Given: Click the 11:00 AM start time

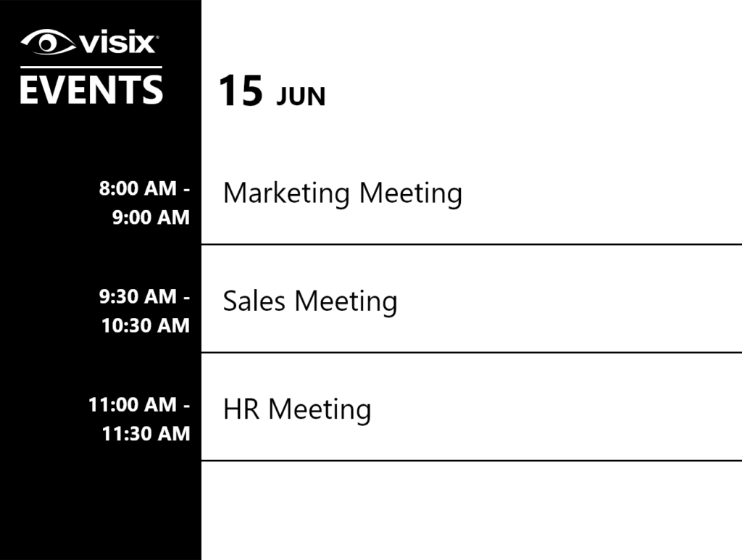Looking at the screenshot, I should point(133,405).
